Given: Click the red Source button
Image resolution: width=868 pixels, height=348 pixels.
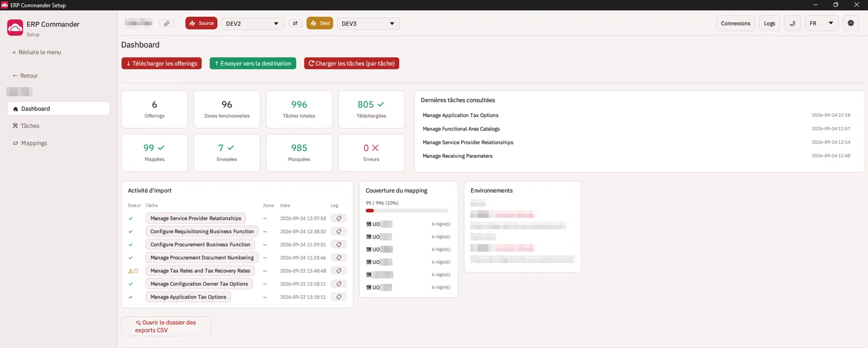Looking at the screenshot, I should 201,23.
